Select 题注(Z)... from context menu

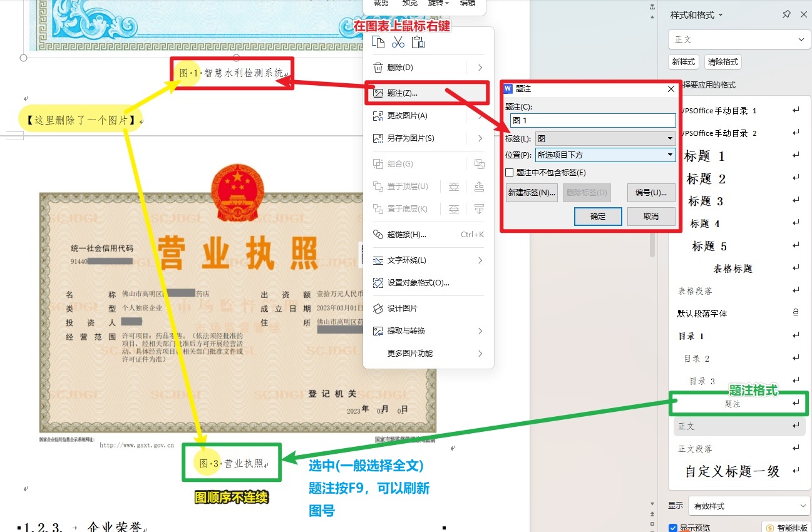coord(403,93)
